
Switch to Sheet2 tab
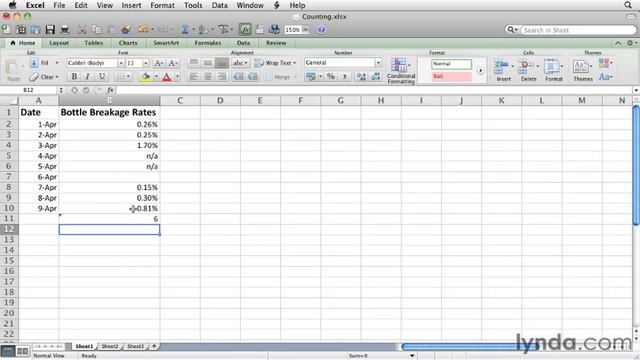110,346
